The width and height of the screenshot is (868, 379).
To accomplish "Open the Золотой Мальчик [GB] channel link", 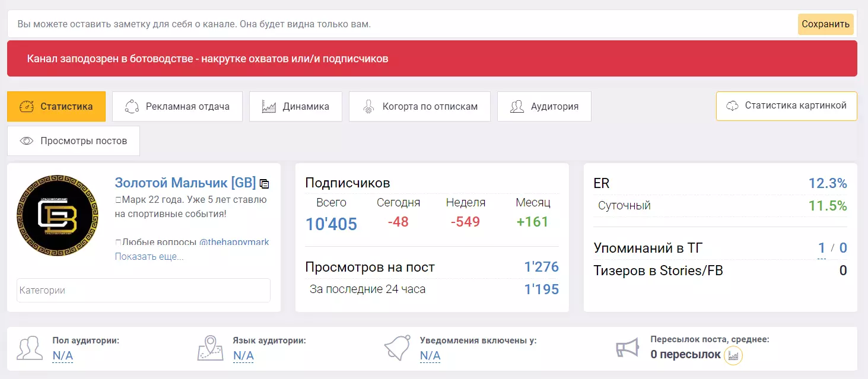I will point(185,182).
